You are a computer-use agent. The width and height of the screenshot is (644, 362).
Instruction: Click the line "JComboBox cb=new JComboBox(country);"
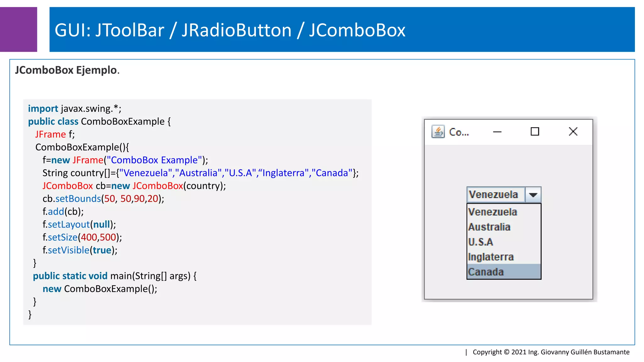point(134,186)
